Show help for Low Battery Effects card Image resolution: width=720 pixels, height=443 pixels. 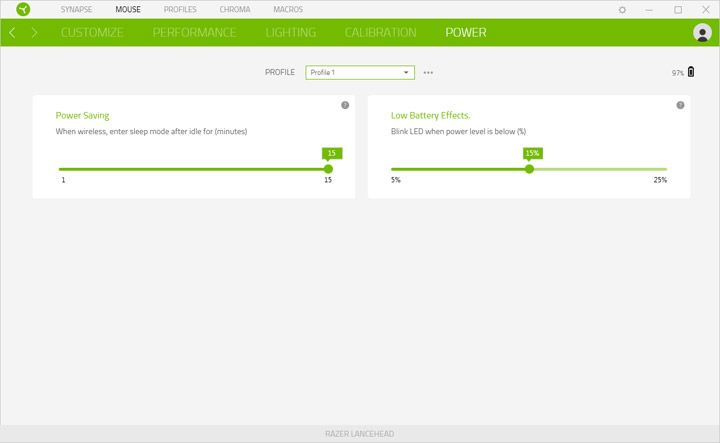click(x=680, y=105)
